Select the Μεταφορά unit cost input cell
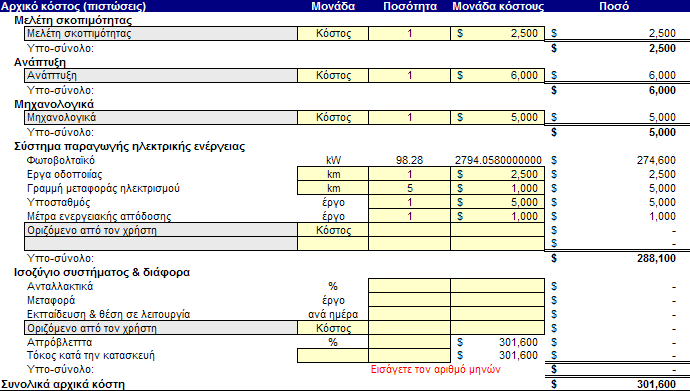Screen dimensions: 690x391 (x=497, y=300)
